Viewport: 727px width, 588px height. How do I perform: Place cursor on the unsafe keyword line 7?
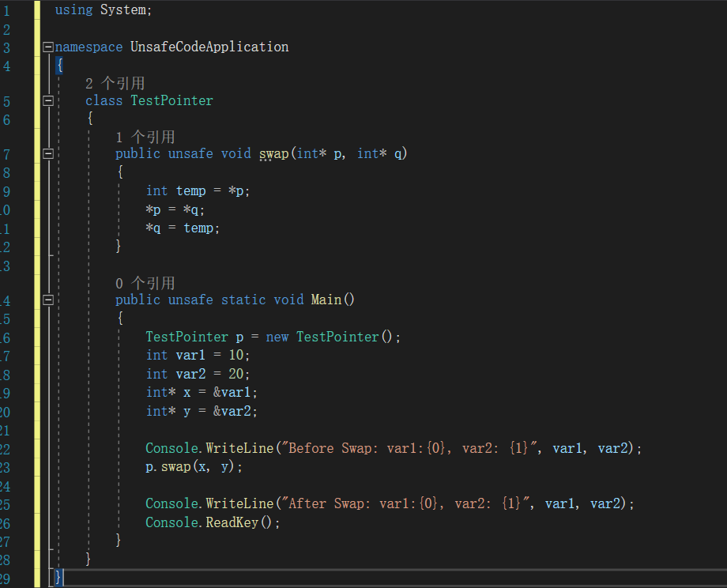tap(190, 153)
